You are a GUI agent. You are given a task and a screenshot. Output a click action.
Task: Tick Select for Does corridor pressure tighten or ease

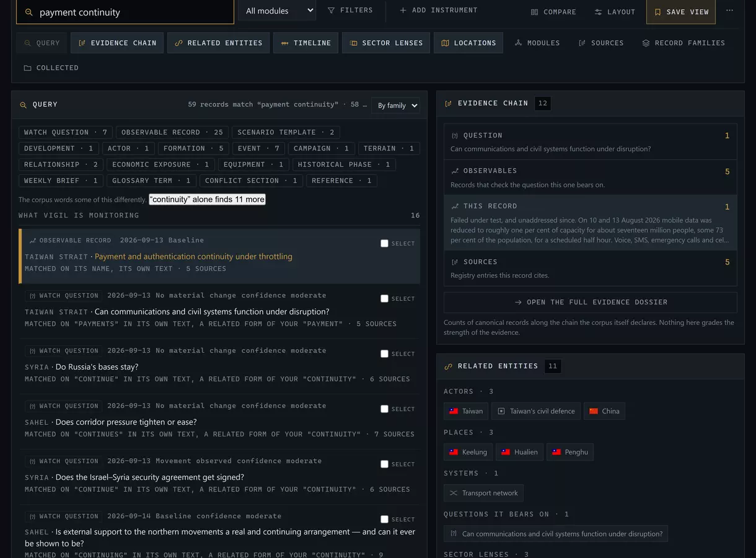384,409
